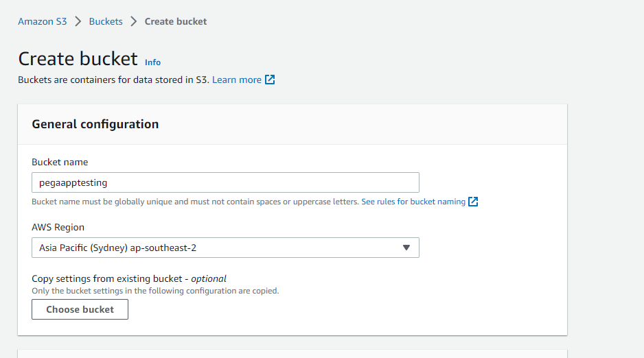Image resolution: width=644 pixels, height=358 pixels.
Task: Focus the Bucket name field containing pegaapptesting
Action: (225, 182)
